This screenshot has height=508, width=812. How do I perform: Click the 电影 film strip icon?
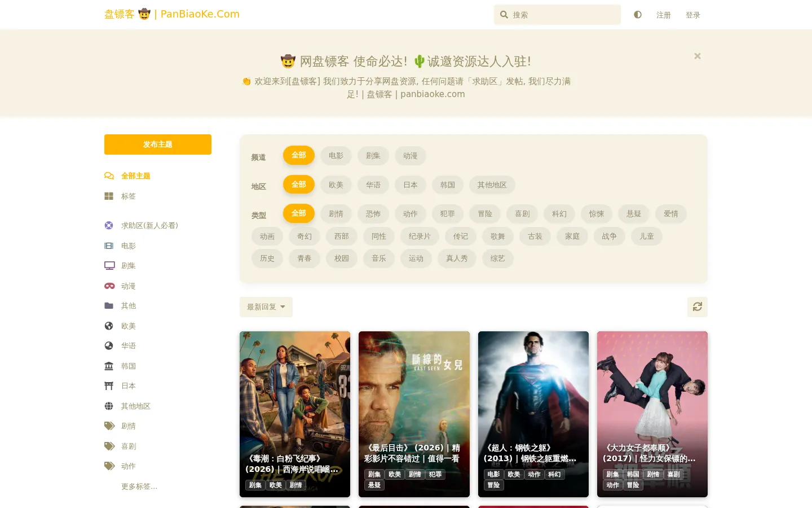109,246
